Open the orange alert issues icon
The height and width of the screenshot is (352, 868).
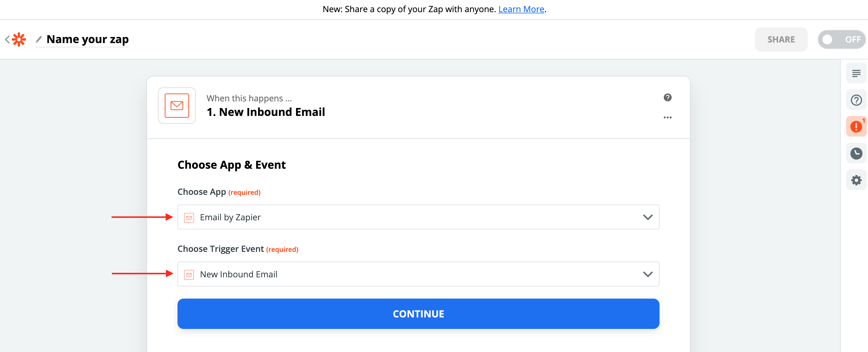[x=856, y=127]
